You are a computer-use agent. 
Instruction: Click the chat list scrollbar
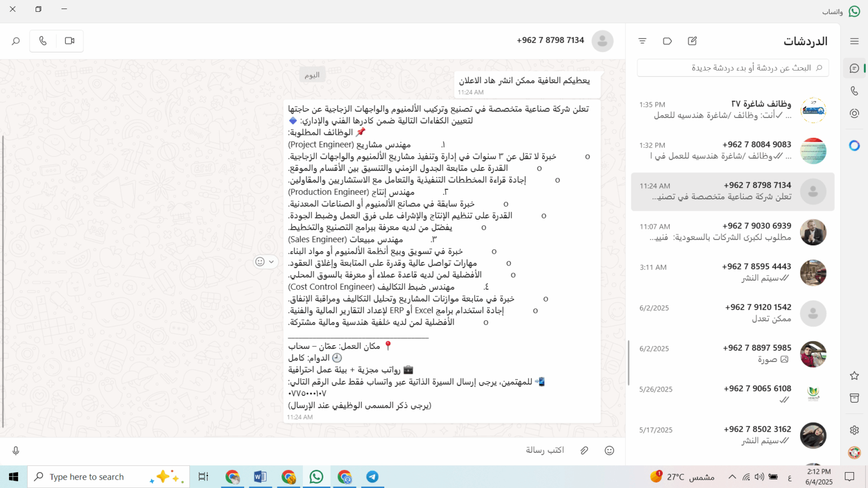tap(628, 363)
